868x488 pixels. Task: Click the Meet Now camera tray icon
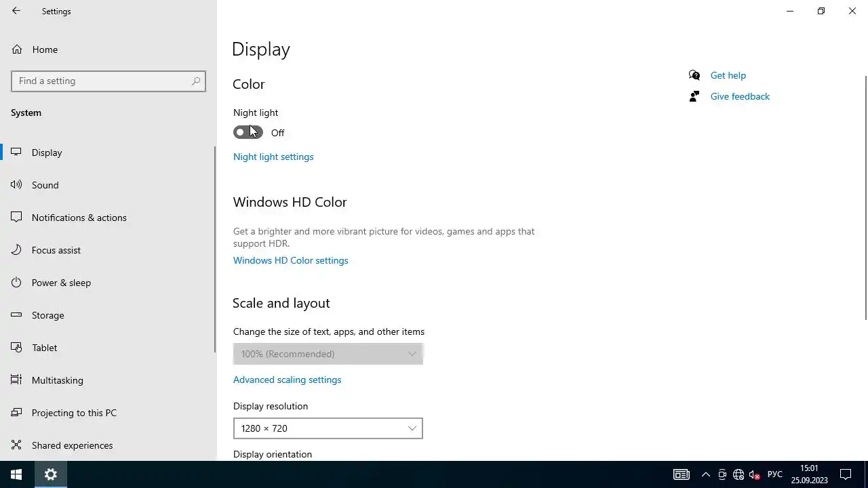pyautogui.click(x=722, y=474)
